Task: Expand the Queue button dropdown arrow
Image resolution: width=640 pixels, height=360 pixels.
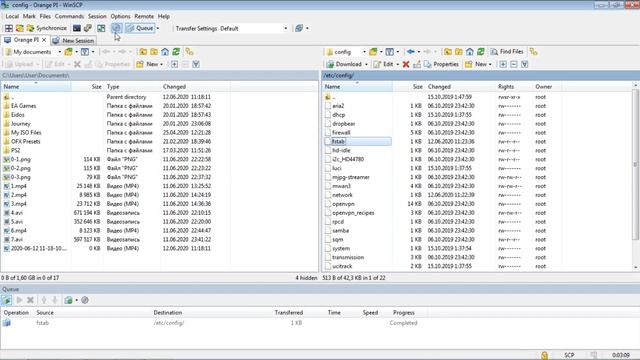Action: click(x=158, y=29)
